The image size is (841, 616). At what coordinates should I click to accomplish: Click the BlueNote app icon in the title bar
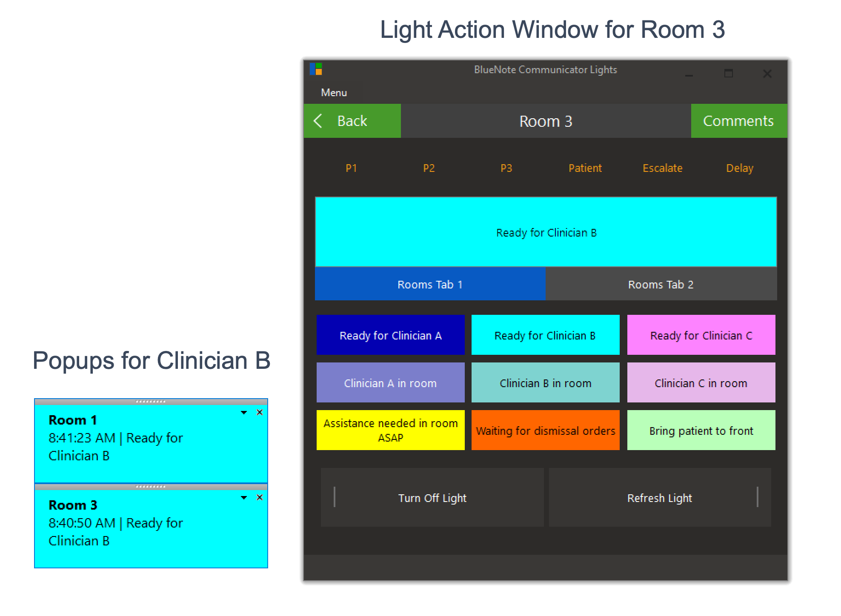(x=315, y=69)
